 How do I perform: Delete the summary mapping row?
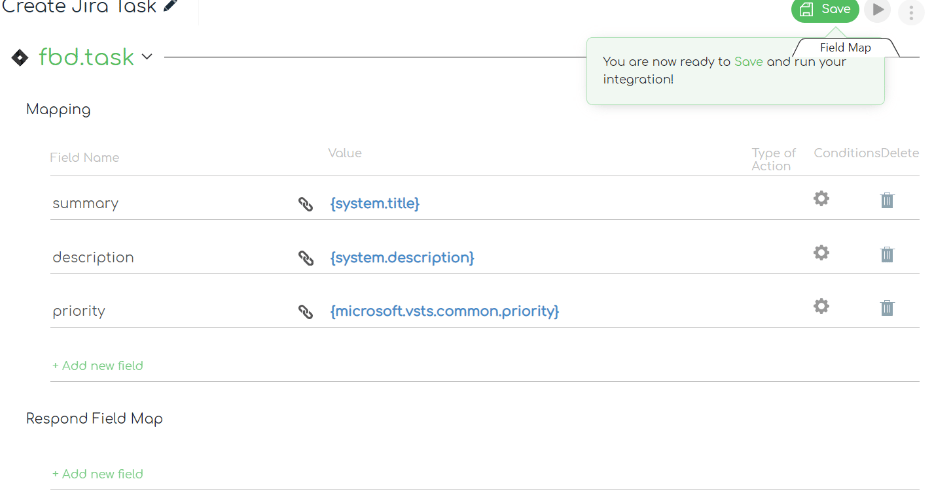click(x=887, y=200)
